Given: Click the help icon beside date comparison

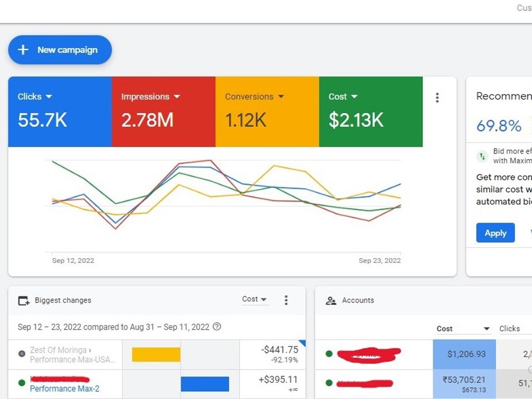Looking at the screenshot, I should (x=217, y=327).
